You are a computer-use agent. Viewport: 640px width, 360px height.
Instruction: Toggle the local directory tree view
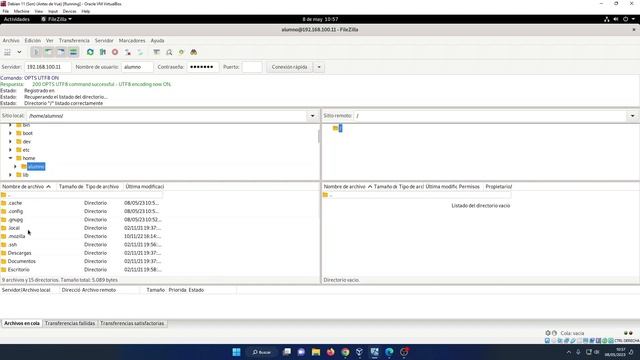48,52
